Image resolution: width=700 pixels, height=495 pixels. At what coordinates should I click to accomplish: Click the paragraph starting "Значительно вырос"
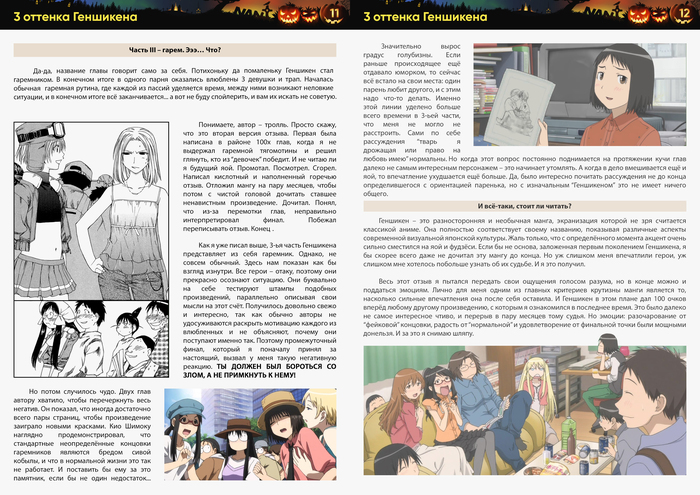525,120
